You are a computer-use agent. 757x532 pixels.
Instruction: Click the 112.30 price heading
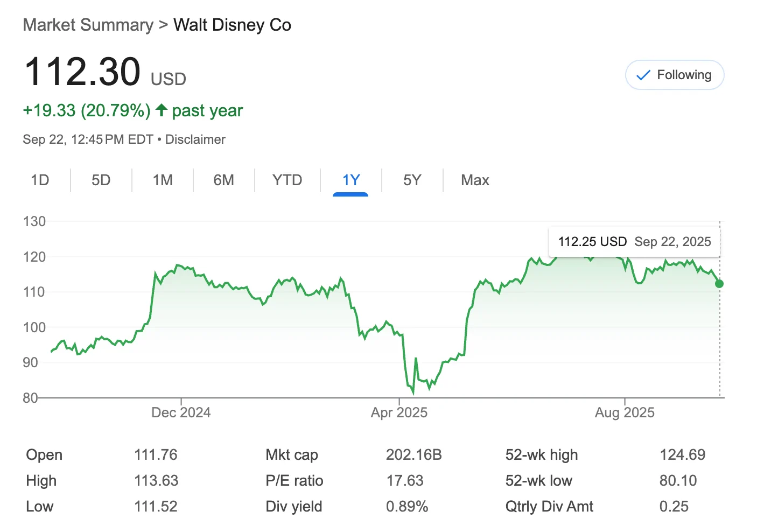82,72
